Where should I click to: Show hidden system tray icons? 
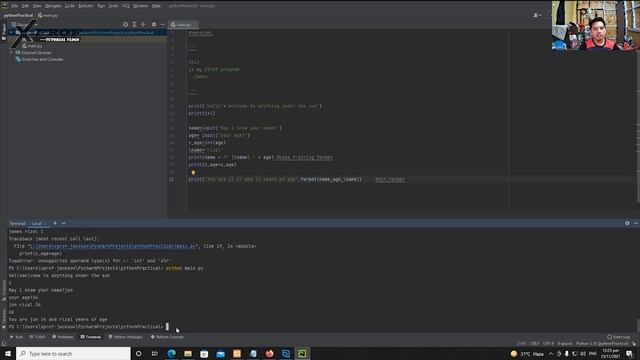pyautogui.click(x=551, y=353)
